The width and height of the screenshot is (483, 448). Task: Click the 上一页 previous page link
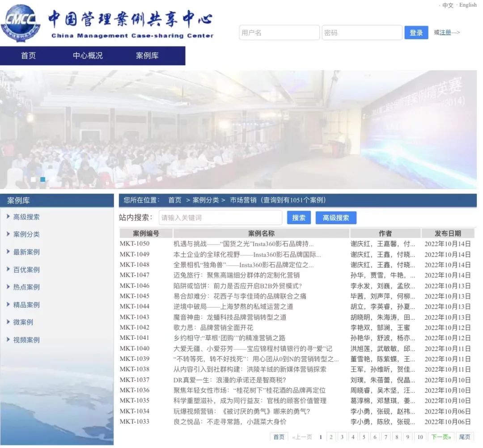pyautogui.click(x=302, y=437)
